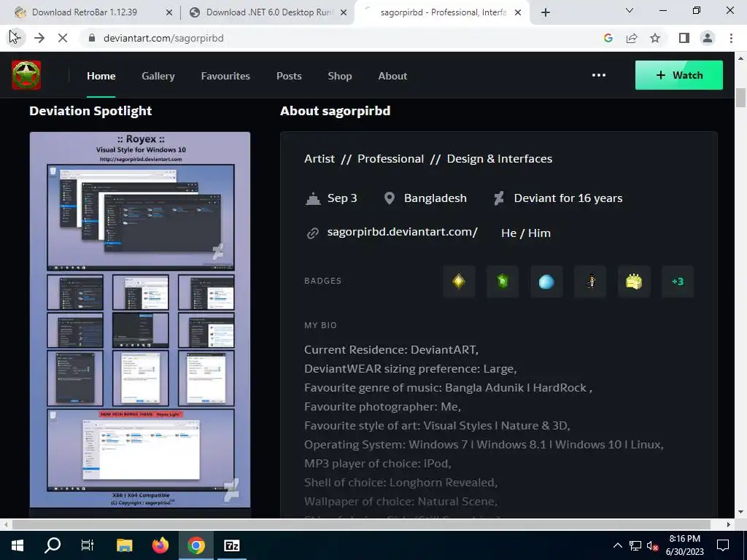
Task: Click the Watch button
Action: click(x=679, y=75)
